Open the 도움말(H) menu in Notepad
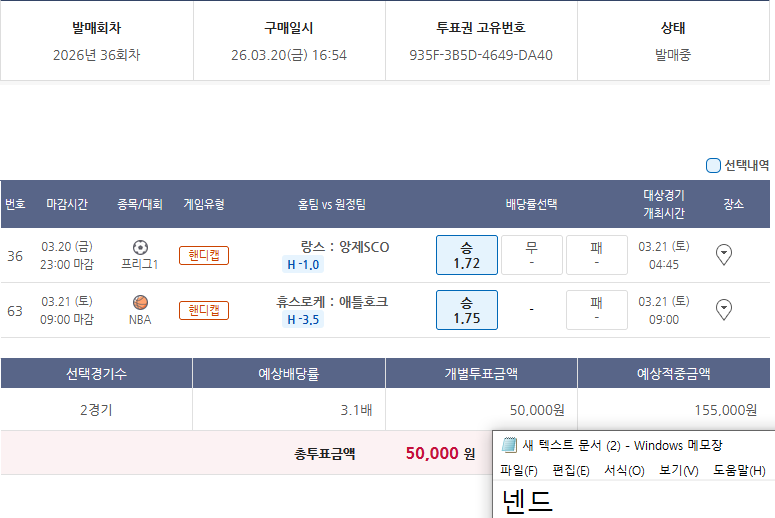Screen dimensions: 775x518 click(739, 471)
